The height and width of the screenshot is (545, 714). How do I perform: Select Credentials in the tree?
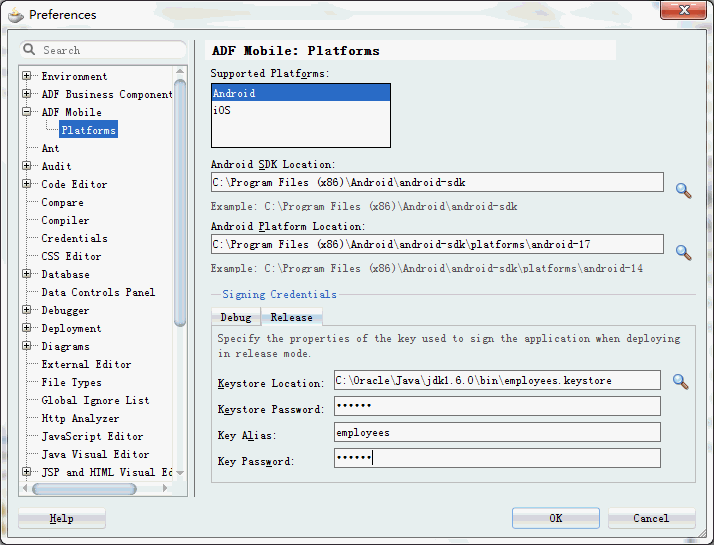[x=74, y=238]
